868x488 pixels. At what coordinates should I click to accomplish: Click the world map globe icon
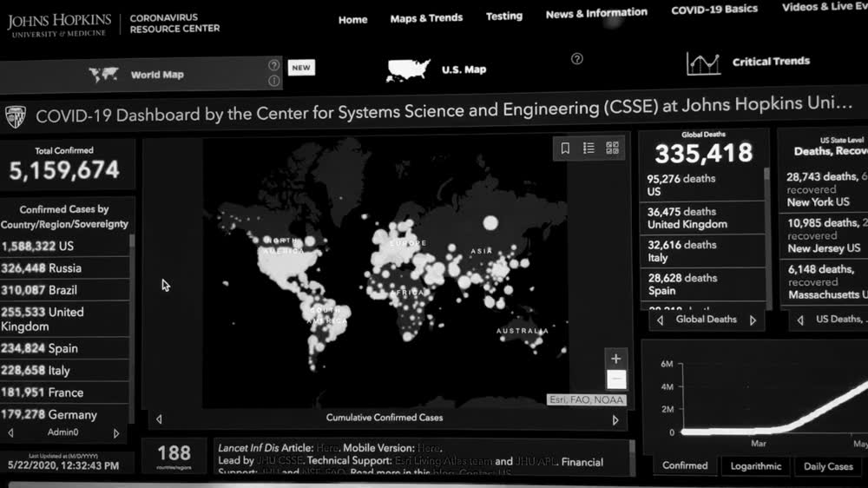coord(103,74)
